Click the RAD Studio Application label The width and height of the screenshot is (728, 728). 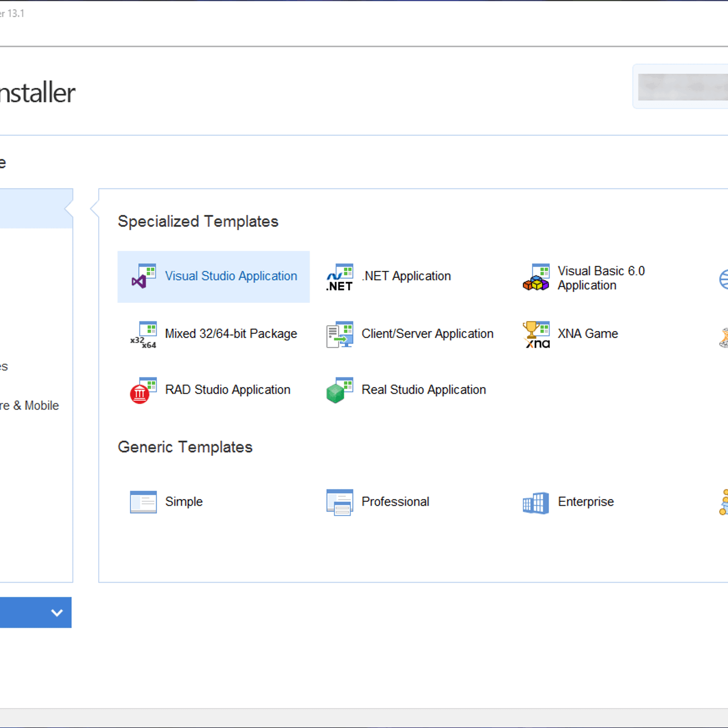click(227, 390)
